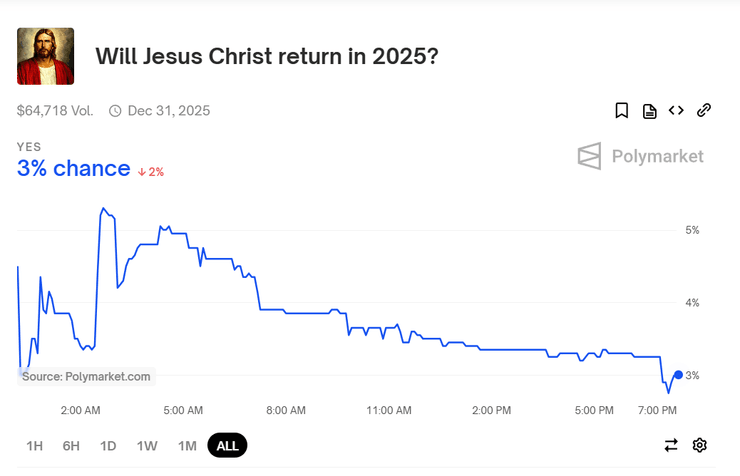
Task: Click the market title heading
Action: click(266, 56)
